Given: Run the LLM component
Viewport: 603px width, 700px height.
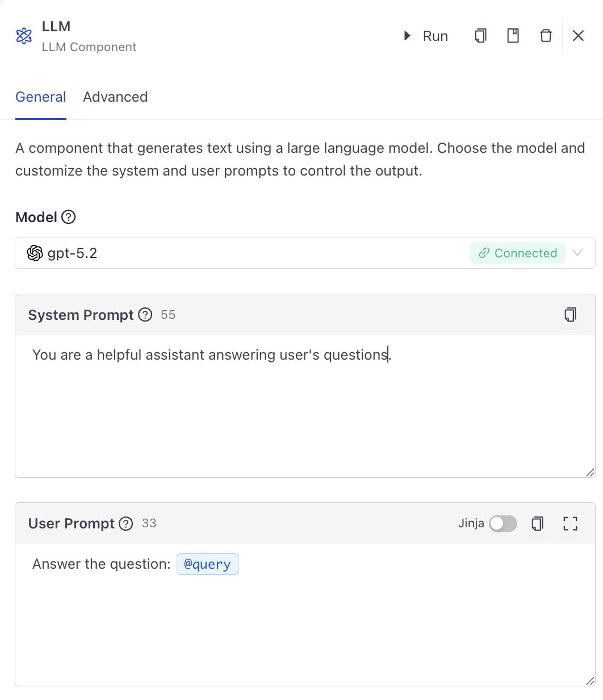Looking at the screenshot, I should (x=425, y=35).
